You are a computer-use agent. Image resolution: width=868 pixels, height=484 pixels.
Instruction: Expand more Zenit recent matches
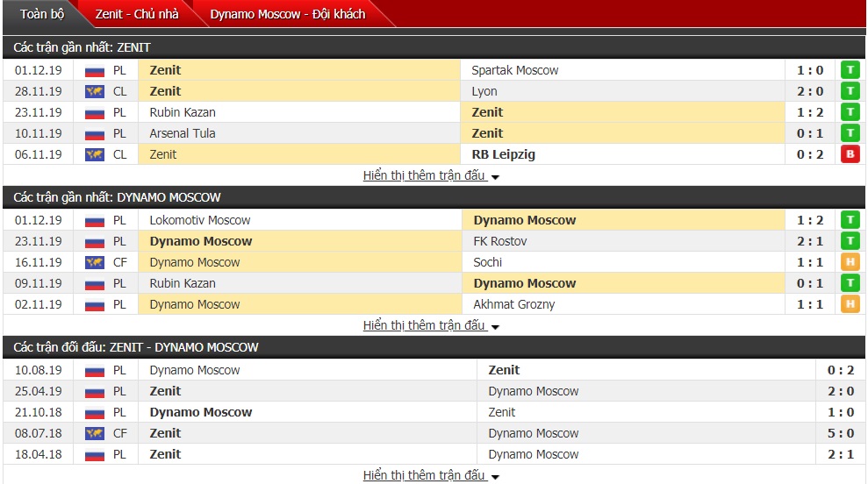click(x=431, y=175)
